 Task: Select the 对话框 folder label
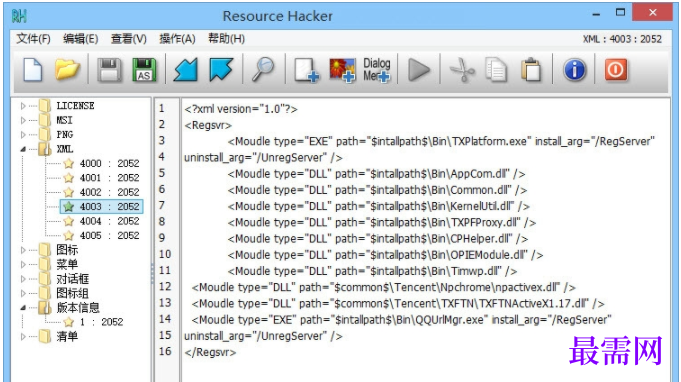click(x=73, y=279)
